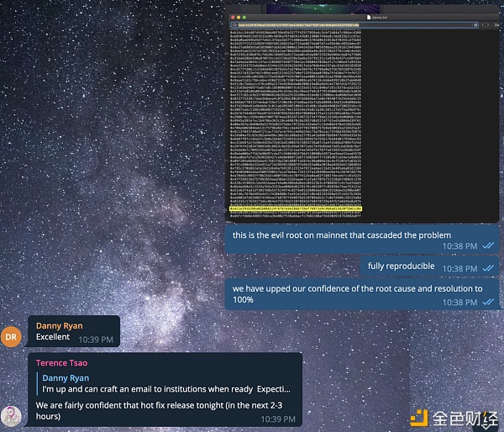The image size is (504, 432).
Task: Click the 10:39 PM timestamp on Terence's message
Action: 278,419
